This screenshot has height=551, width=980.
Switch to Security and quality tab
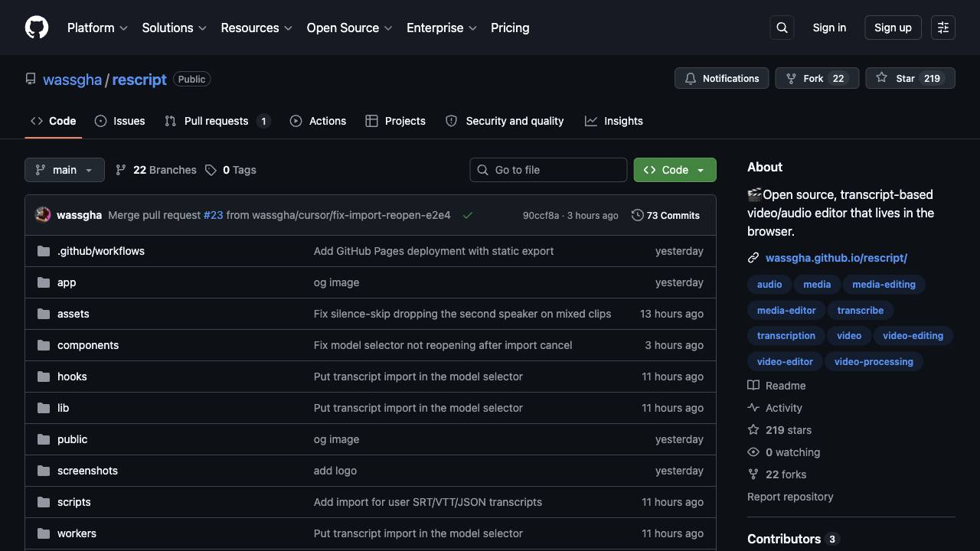tap(505, 121)
